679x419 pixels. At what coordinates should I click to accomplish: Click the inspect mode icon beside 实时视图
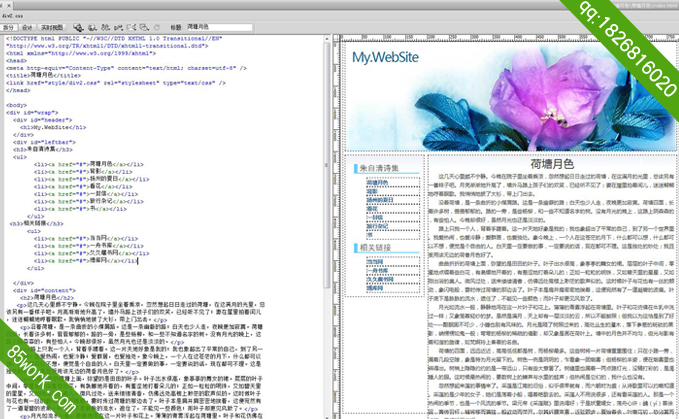[x=78, y=28]
